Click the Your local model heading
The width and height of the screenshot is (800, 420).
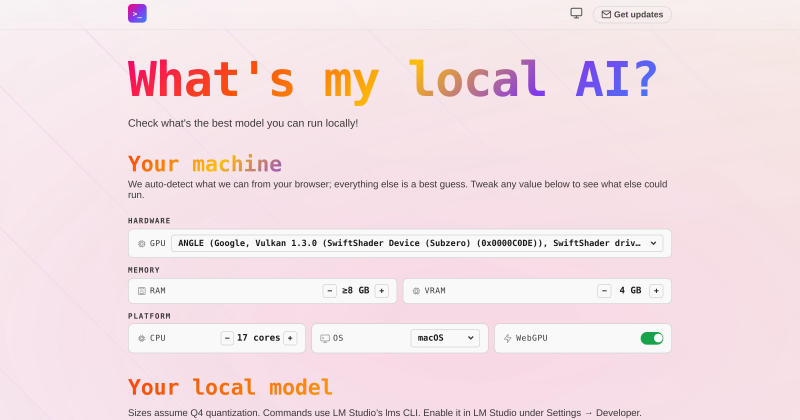(x=230, y=387)
